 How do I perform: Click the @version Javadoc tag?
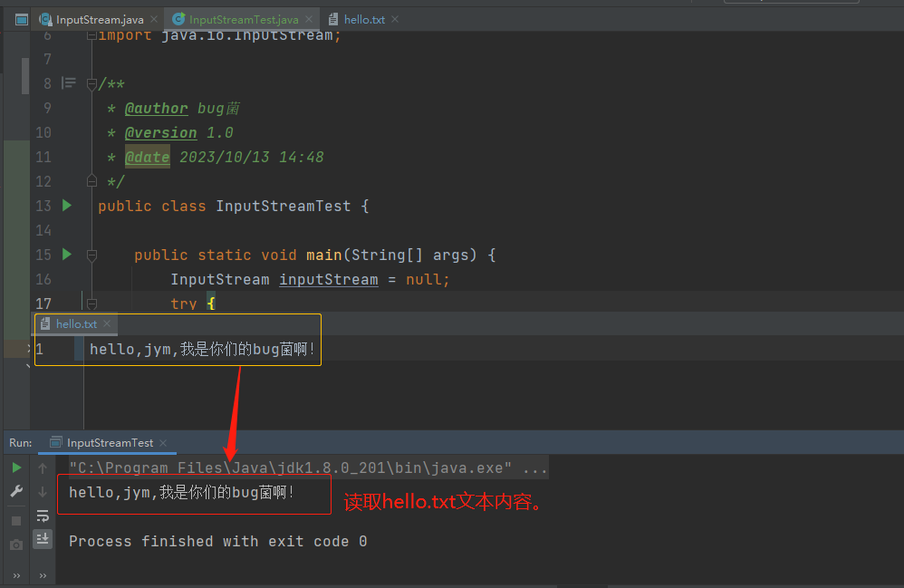pos(161,132)
